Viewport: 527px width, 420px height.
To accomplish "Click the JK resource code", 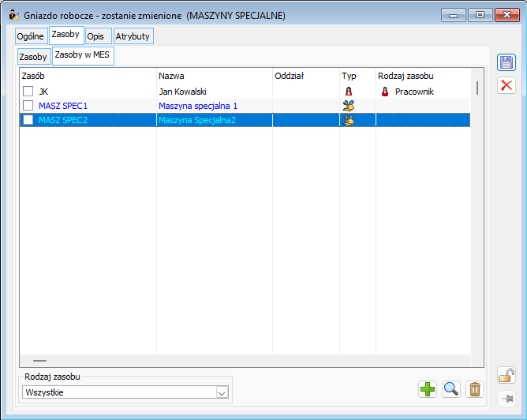I will (x=43, y=92).
